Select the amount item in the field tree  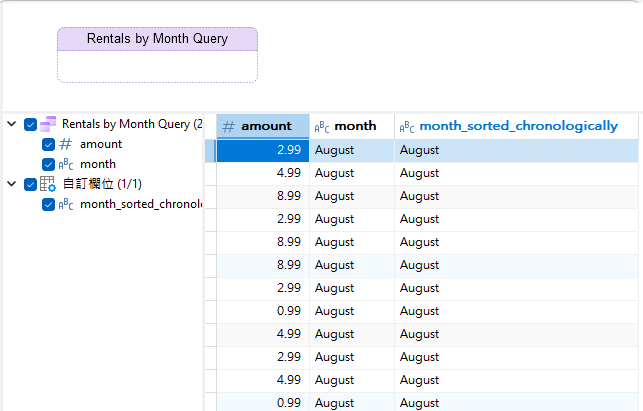tap(101, 144)
